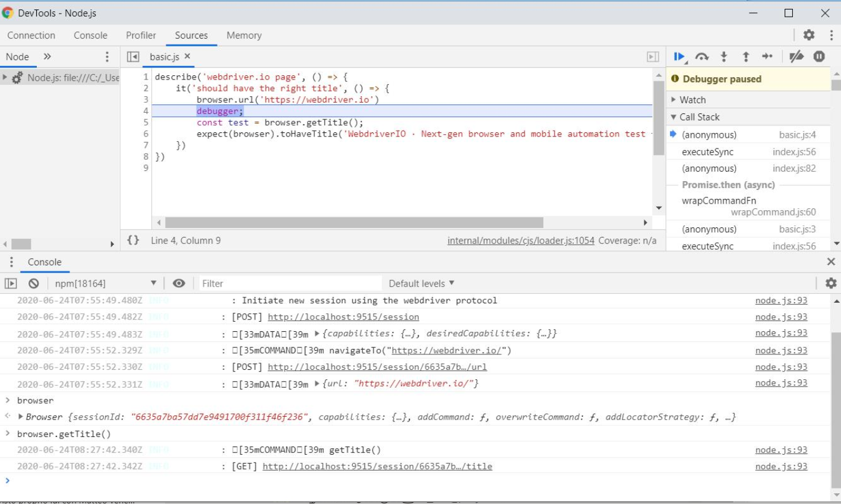841x504 pixels.
Task: Open npm[18164] context selector
Action: [105, 284]
